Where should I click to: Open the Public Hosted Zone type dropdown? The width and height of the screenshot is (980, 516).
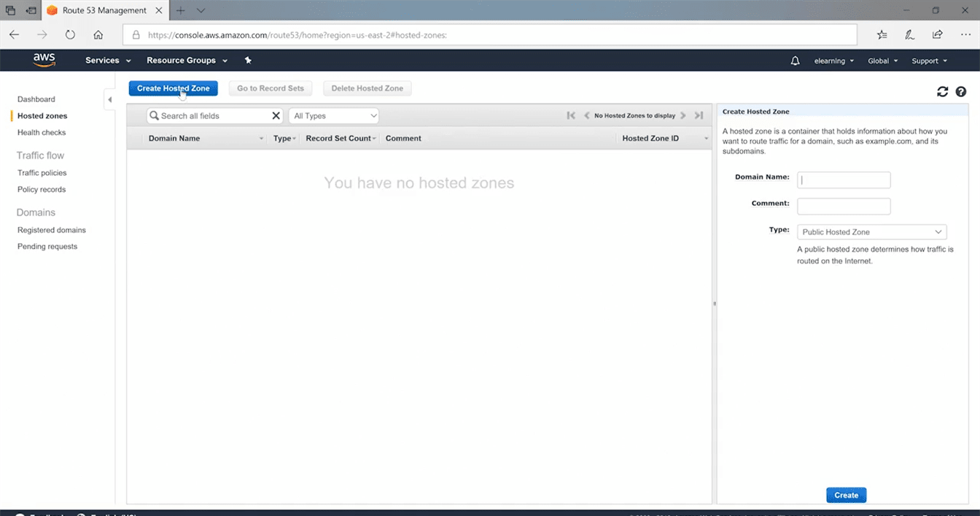click(x=871, y=232)
